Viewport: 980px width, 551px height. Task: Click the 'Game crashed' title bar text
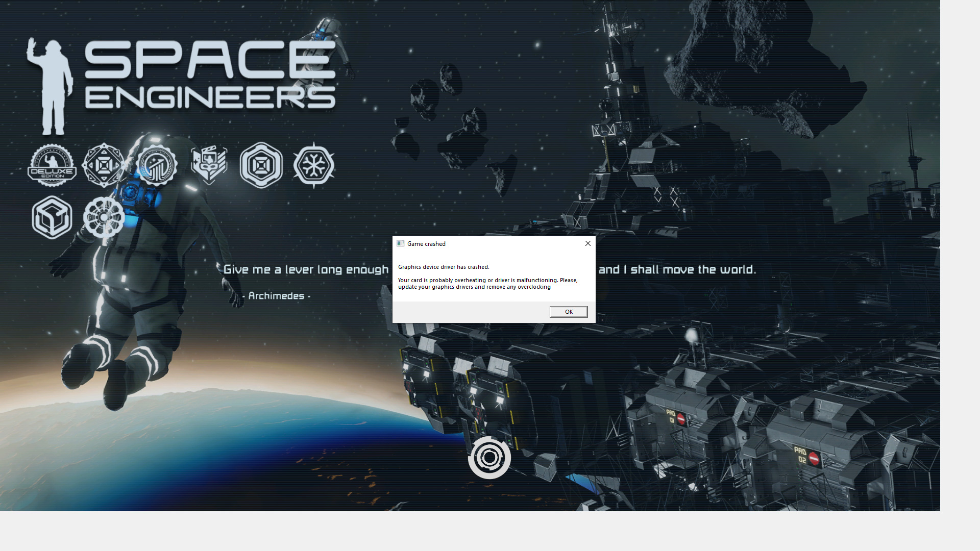(x=426, y=244)
